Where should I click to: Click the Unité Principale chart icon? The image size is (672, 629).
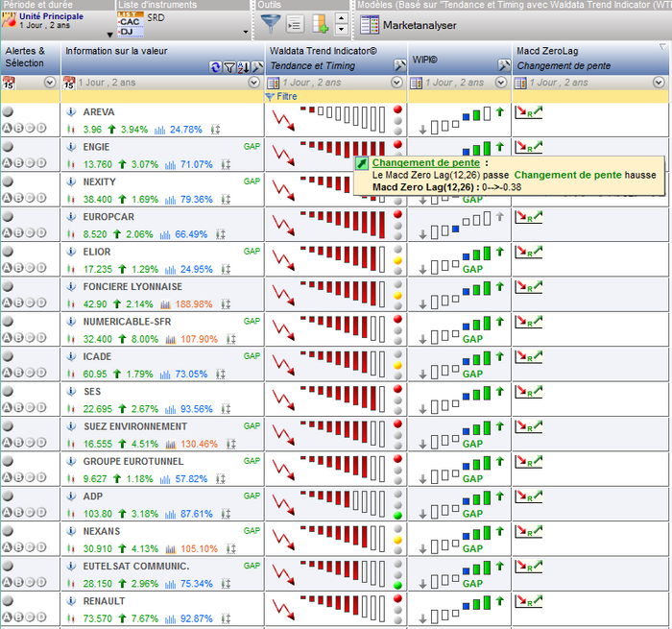9,20
